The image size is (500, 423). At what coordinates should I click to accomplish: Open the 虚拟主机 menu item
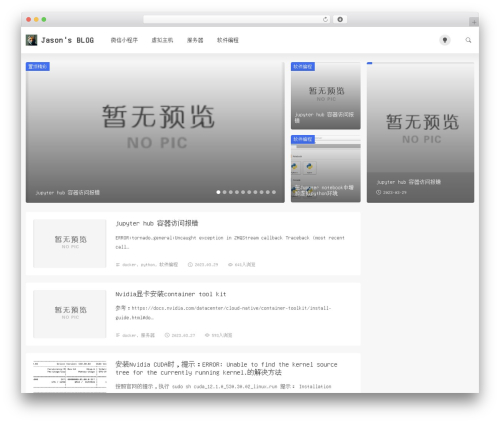click(162, 40)
